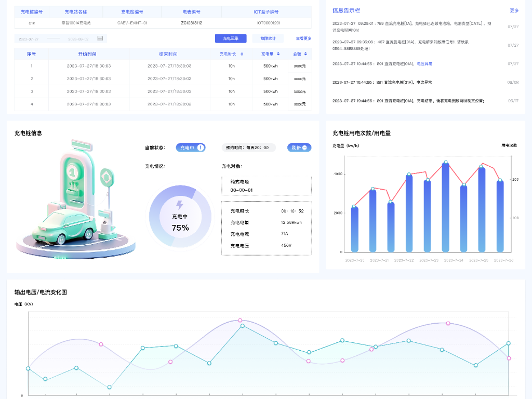Open the calendar icon beside the date range
The image size is (532, 399).
point(100,38)
